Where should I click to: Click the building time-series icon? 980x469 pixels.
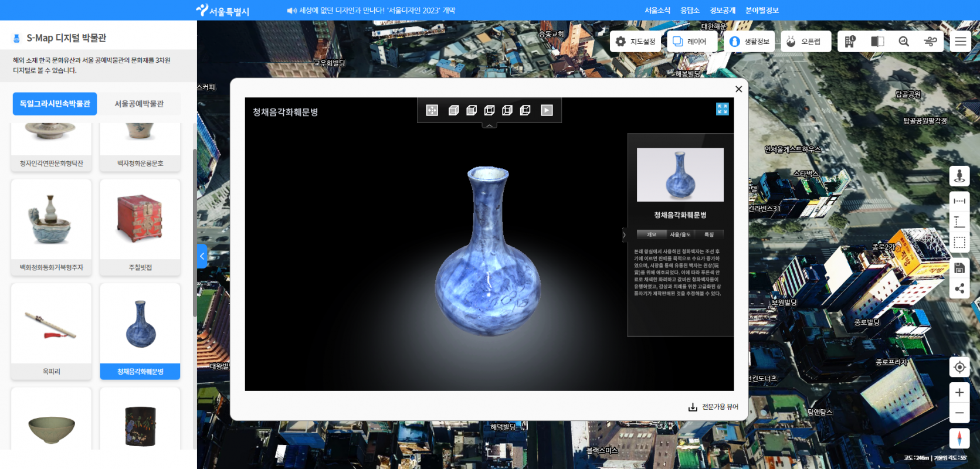(850, 41)
